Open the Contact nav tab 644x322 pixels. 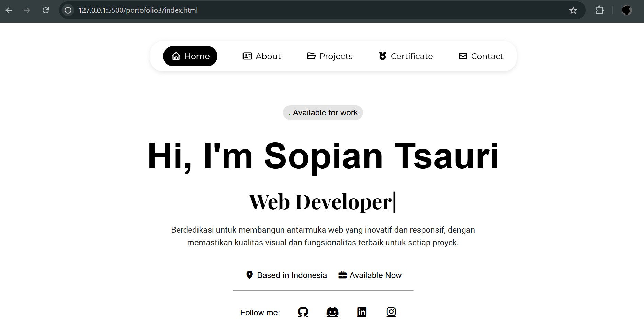(x=481, y=56)
